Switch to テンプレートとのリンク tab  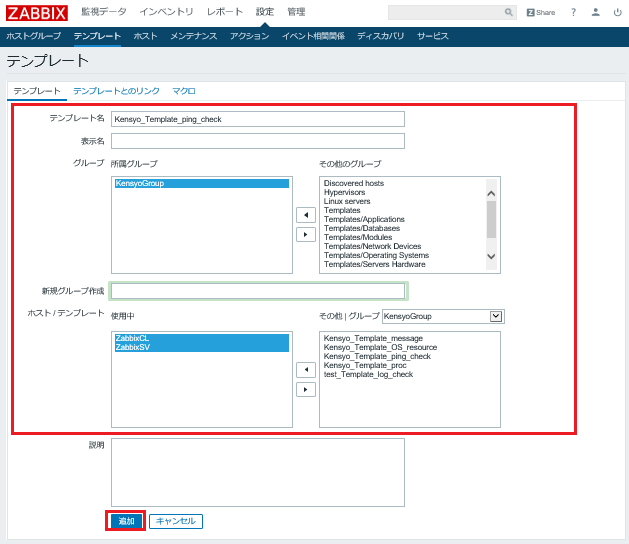coord(116,91)
